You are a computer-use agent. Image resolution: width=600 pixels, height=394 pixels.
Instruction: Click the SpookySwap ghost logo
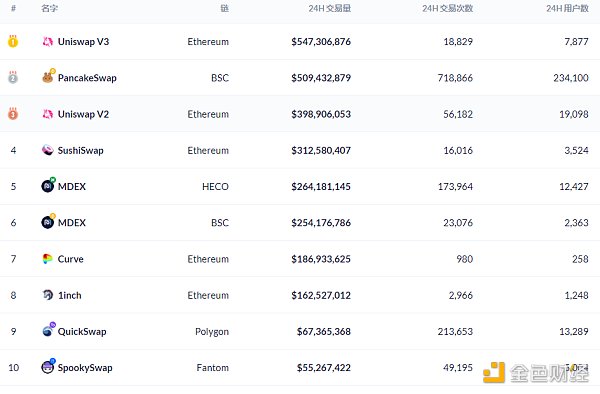tap(48, 366)
